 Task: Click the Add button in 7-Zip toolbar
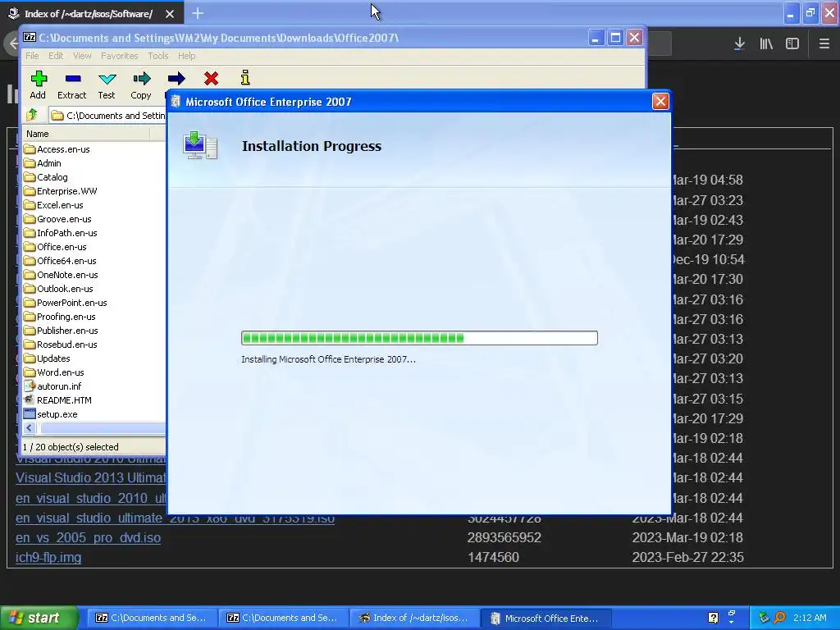coord(38,84)
